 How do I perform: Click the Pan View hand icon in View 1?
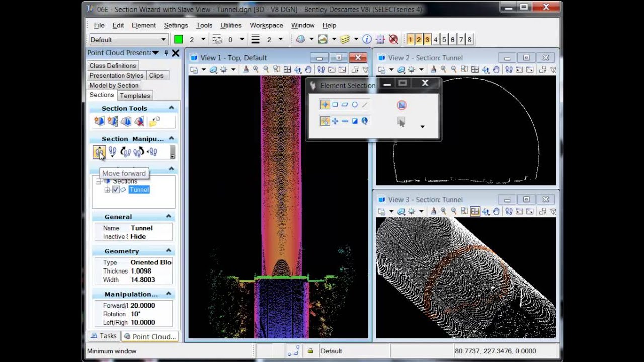click(308, 70)
